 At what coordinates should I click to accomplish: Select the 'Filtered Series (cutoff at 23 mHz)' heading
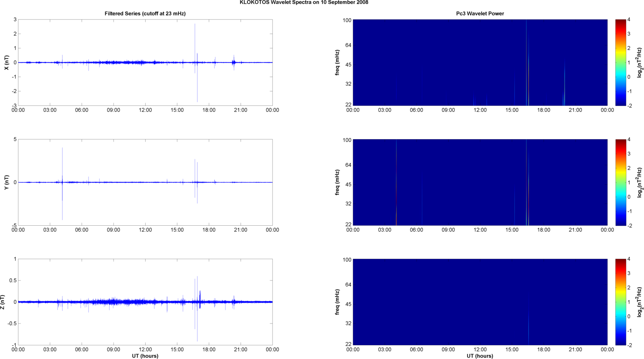coord(145,13)
